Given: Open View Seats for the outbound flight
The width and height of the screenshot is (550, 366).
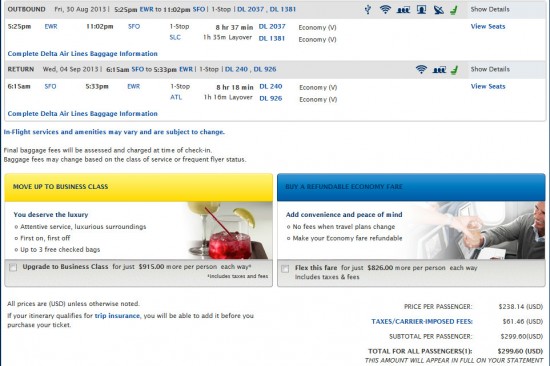Looking at the screenshot, I should point(488,26).
